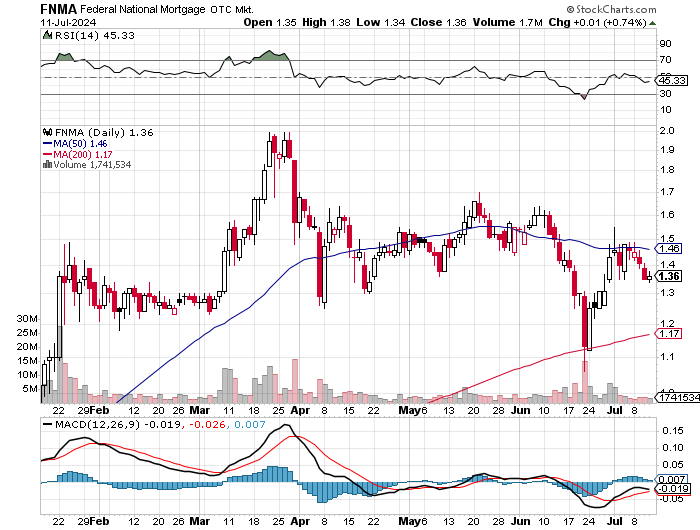
Task: Click the 'Jul' label on the bottom MACD date axis
Action: pyautogui.click(x=615, y=521)
